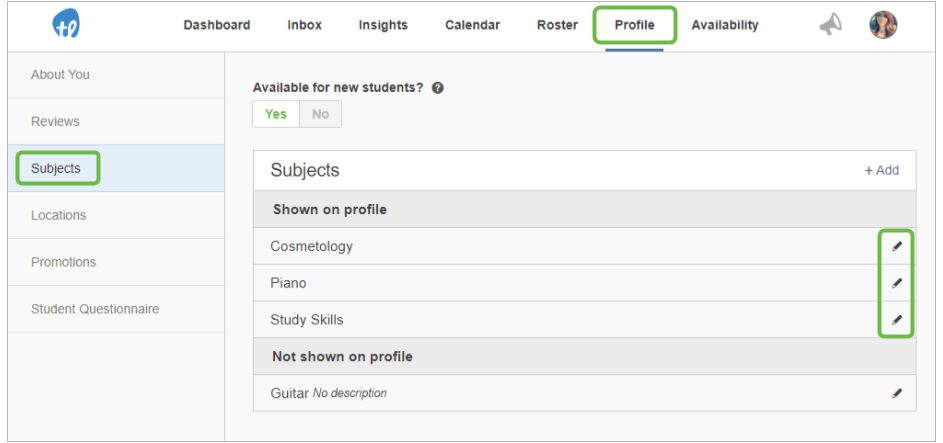Go to the Insights tab
The width and height of the screenshot is (943, 443).
click(x=383, y=25)
